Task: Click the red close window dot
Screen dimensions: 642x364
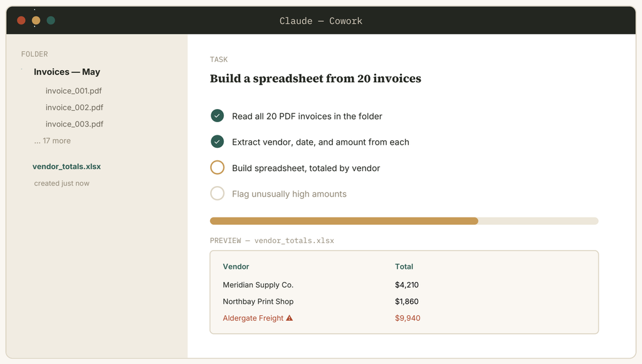Action: (21, 21)
